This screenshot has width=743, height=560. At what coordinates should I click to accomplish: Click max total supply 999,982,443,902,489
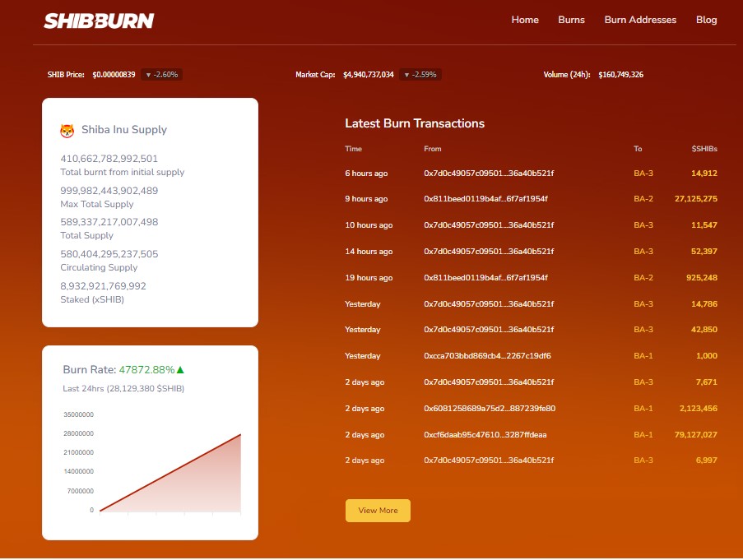tap(109, 191)
